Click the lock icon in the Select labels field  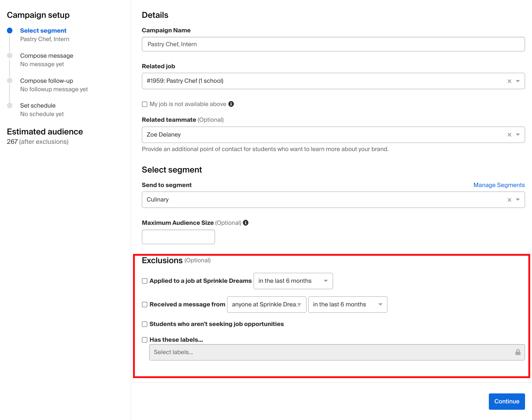click(x=518, y=352)
